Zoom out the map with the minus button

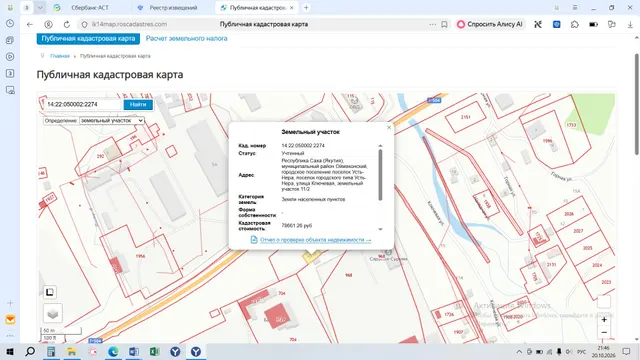[604, 332]
